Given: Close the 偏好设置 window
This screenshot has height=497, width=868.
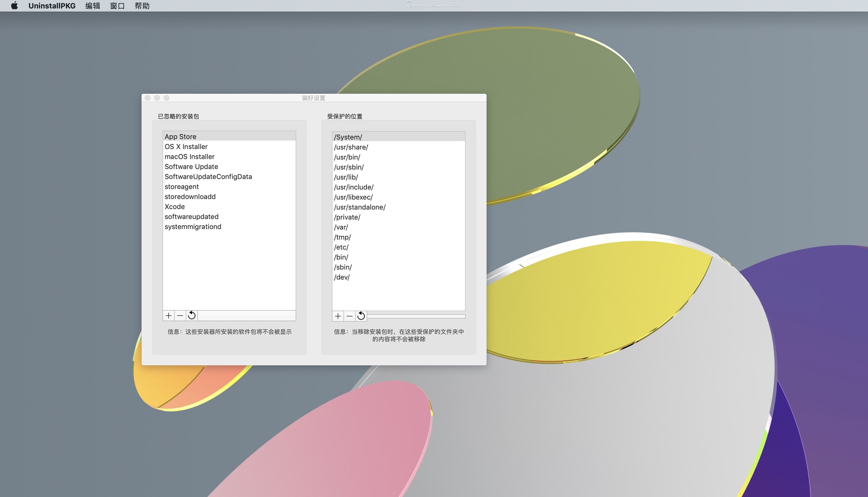Looking at the screenshot, I should (x=148, y=98).
